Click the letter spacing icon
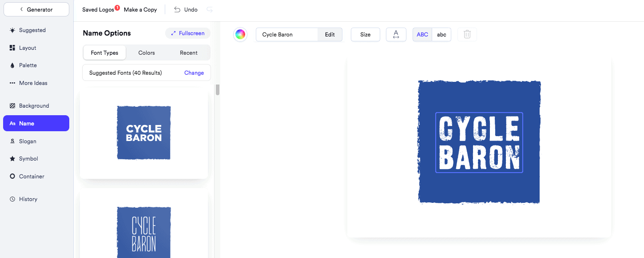 pyautogui.click(x=396, y=35)
